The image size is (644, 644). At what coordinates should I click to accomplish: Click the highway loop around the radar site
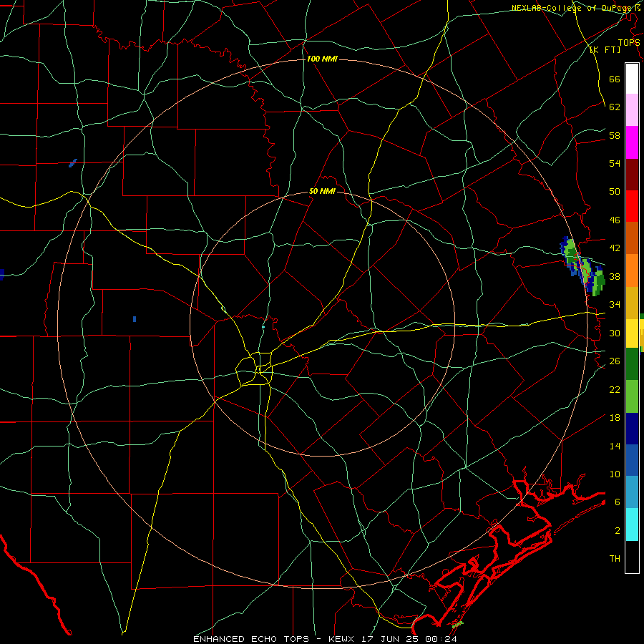[x=254, y=369]
